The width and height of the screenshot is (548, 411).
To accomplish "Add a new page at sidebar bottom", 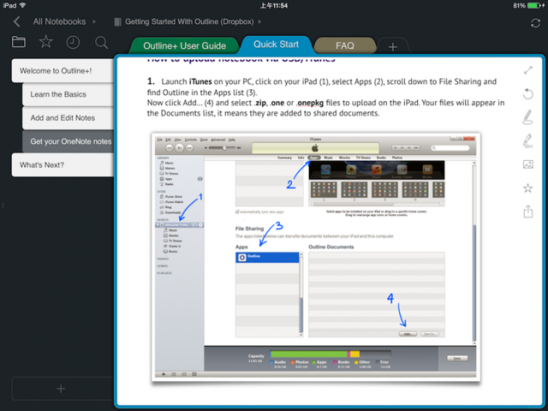I will (x=61, y=388).
